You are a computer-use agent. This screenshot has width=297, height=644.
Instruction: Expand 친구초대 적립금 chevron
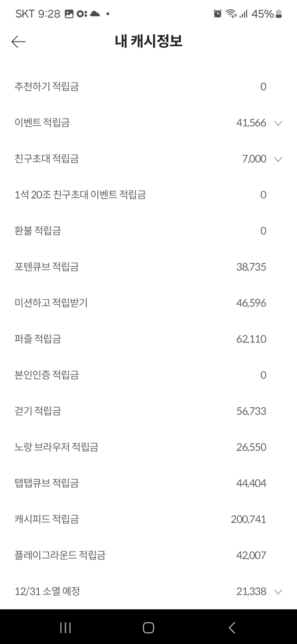[x=278, y=159]
